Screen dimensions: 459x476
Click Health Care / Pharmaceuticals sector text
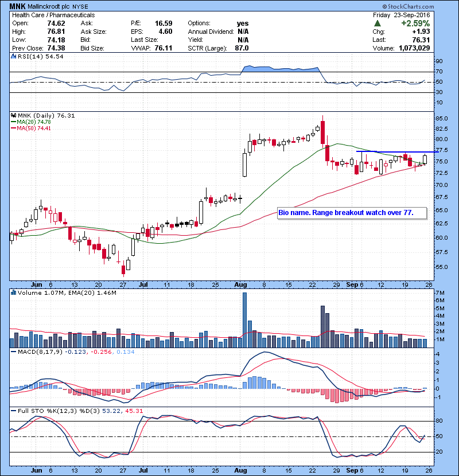pyautogui.click(x=53, y=15)
